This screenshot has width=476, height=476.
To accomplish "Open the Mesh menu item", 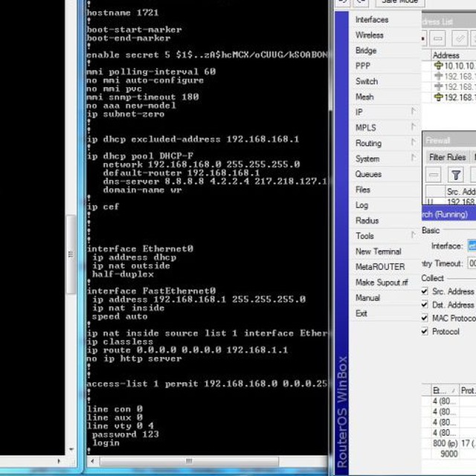I will pos(364,97).
